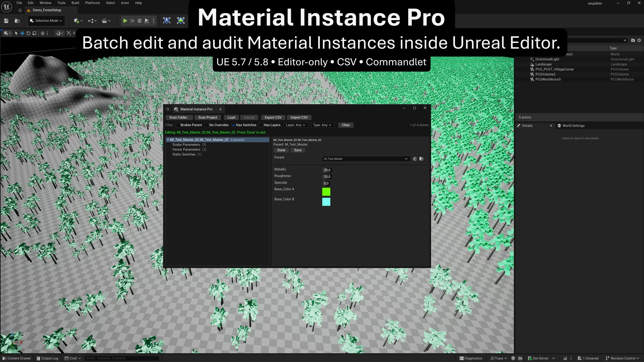644x362 pixels.
Task: Open the add-content cube plus dropdown
Action: pos(78,21)
